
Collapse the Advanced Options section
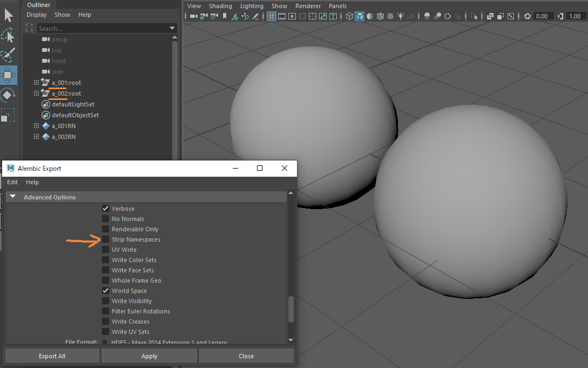coord(13,197)
